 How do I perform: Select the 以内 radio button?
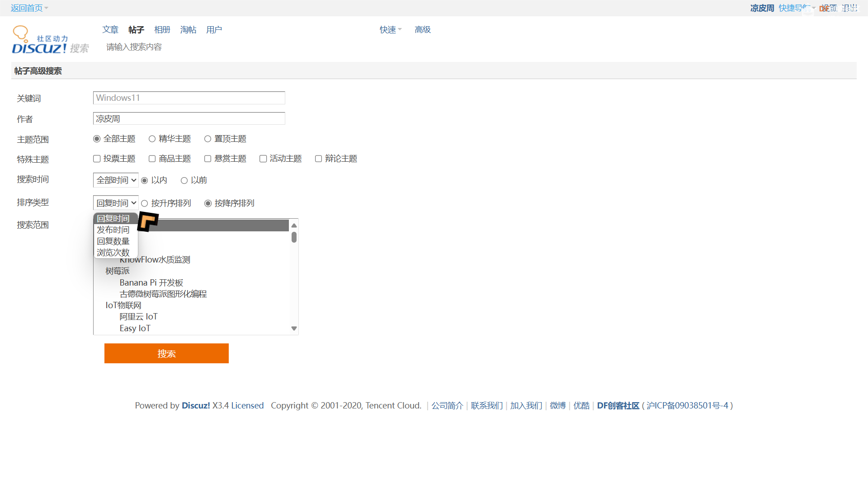(x=145, y=181)
